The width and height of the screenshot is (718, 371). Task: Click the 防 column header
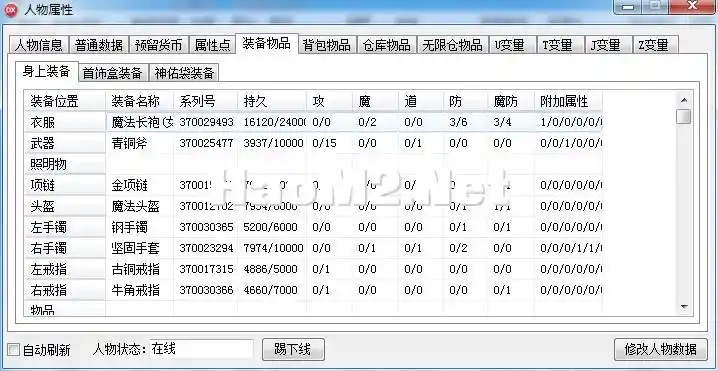[465, 101]
